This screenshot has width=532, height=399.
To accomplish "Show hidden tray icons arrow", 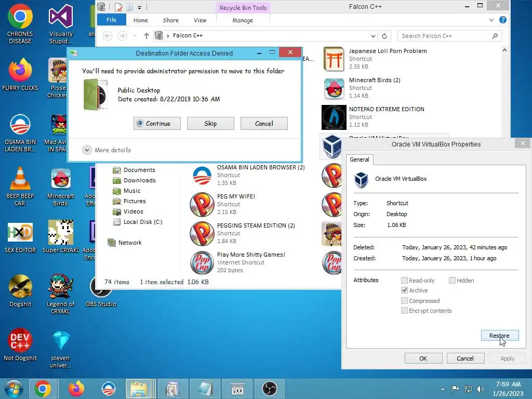I will click(443, 389).
